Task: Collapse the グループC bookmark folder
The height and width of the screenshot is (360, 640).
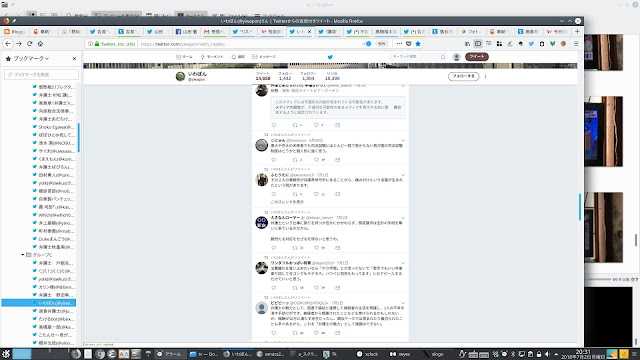Action: pos(23,255)
